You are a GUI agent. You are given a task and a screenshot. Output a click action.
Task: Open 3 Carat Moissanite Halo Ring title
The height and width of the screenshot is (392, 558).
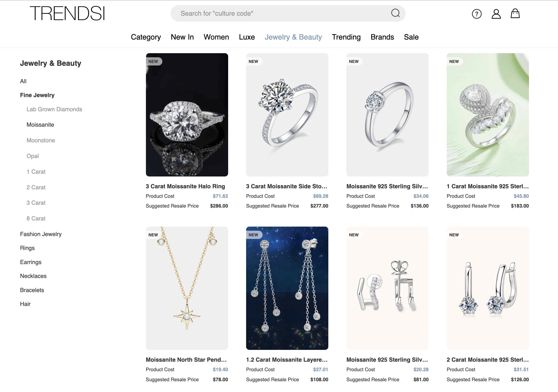pos(185,186)
